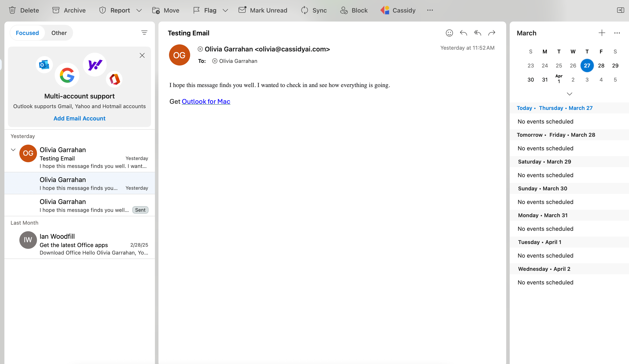Open the Outlook for Mac link
Screen dimensions: 629x364
206,101
